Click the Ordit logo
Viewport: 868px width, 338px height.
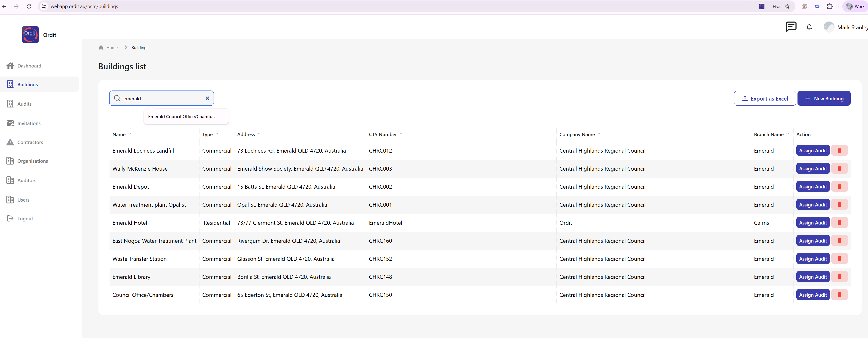30,34
